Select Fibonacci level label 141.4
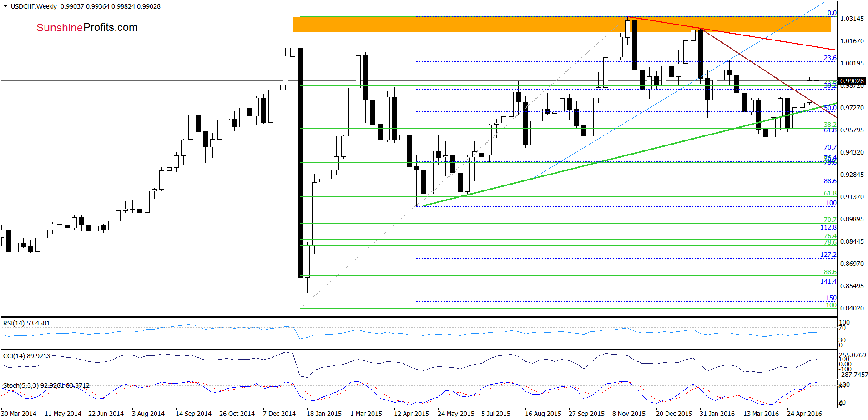868x420 pixels. [828, 281]
